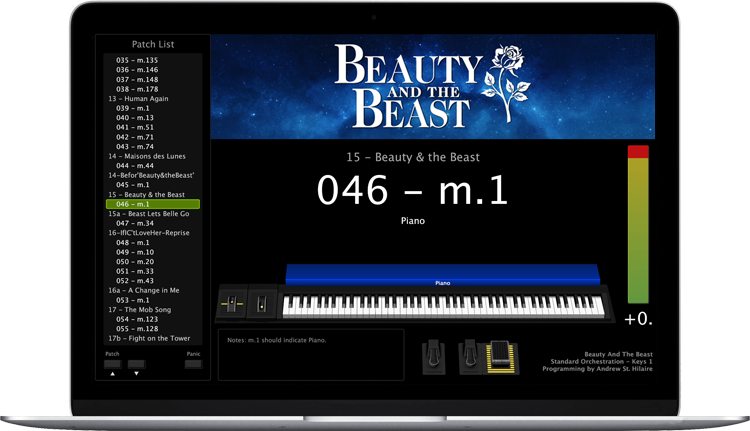Select patch 044 – m.44
Image resolution: width=750 pixels, height=431 pixels.
click(x=153, y=166)
